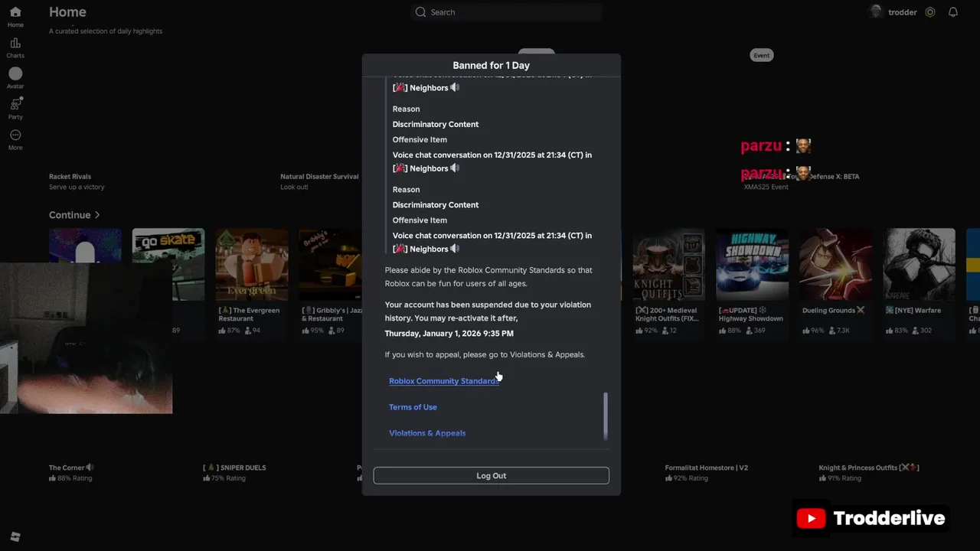Open the Violations & Appeals link

pos(427,433)
